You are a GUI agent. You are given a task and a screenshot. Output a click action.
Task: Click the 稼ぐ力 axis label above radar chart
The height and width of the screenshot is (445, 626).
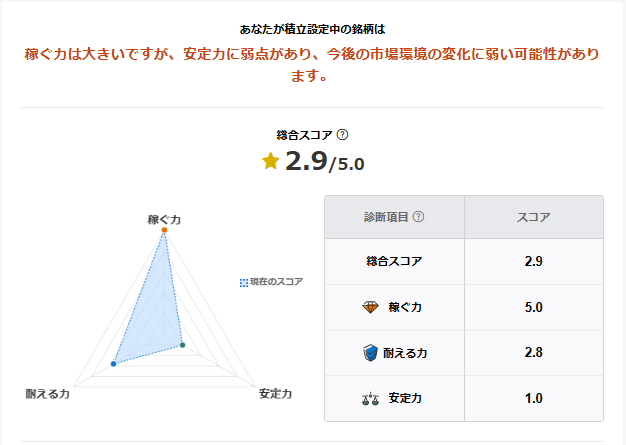click(x=164, y=218)
